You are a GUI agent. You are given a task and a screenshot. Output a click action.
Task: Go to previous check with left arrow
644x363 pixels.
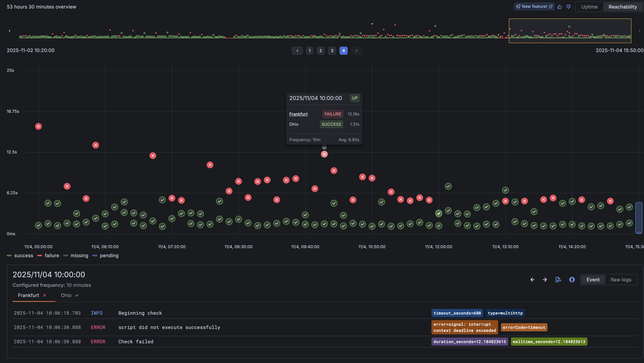(533, 279)
